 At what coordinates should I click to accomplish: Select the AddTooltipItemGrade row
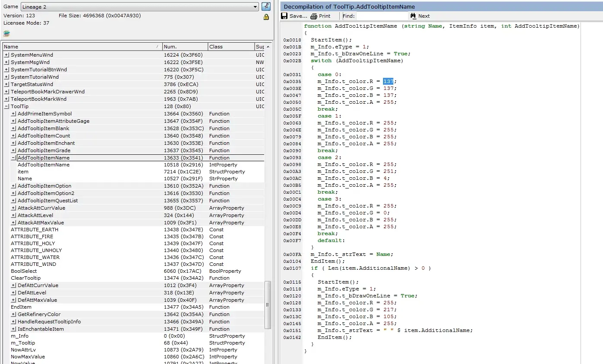pos(134,150)
